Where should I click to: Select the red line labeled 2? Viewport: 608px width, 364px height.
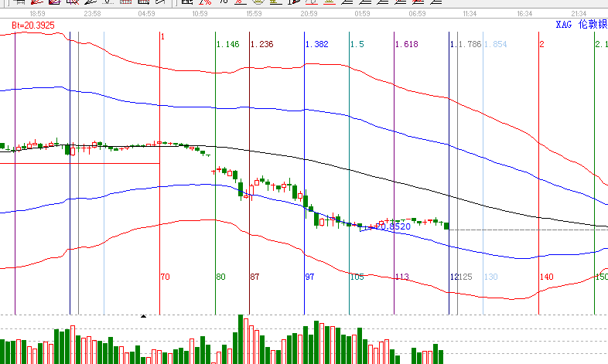click(x=541, y=45)
